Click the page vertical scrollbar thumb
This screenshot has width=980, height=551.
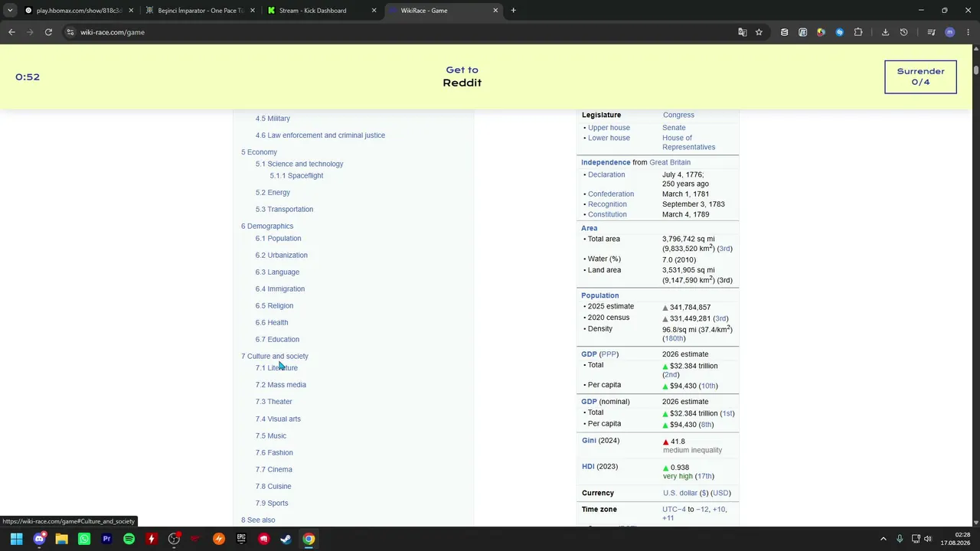point(976,70)
